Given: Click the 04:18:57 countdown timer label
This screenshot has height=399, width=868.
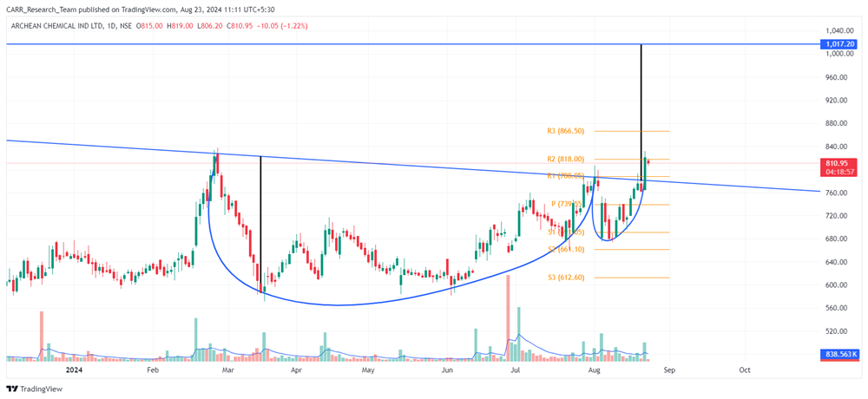Looking at the screenshot, I should pos(840,172).
